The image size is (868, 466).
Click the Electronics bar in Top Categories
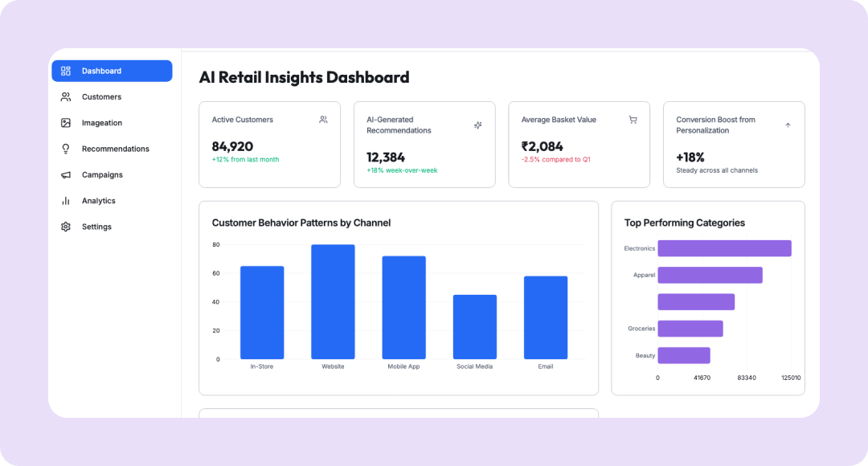(724, 248)
